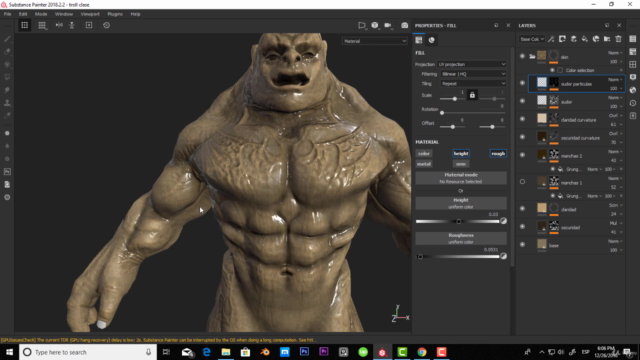Screen dimensions: 640x360
Task: Adjust the Roughness uniform color slider
Action: 458,256
